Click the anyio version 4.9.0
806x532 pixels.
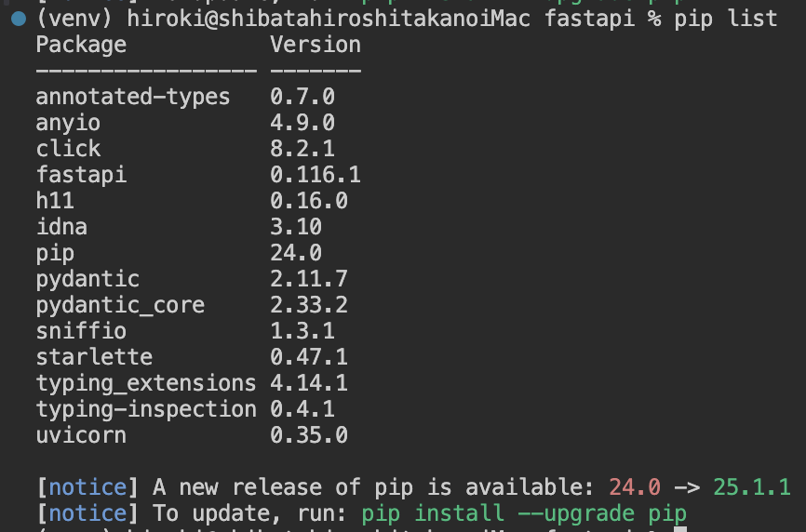pos(302,123)
